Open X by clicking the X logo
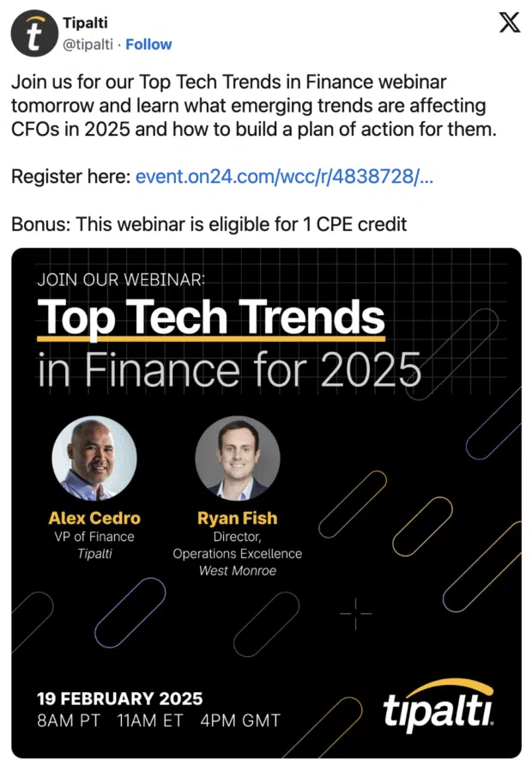532x760 pixels. pyautogui.click(x=509, y=22)
